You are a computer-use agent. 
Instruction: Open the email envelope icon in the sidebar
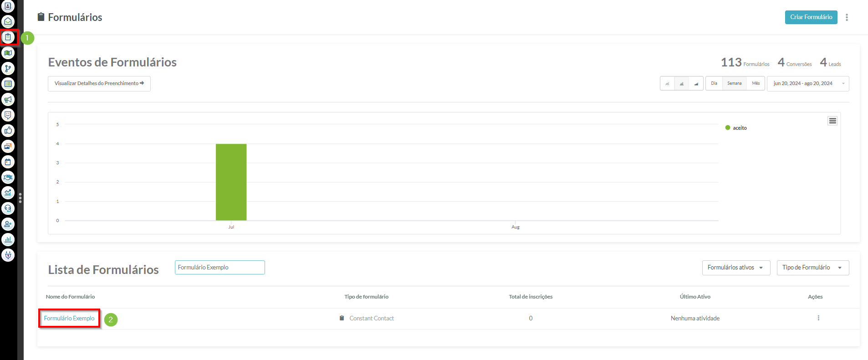(8, 21)
